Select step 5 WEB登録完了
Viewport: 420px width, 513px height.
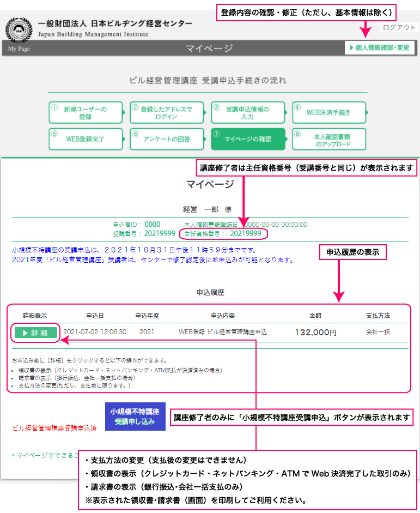coord(86,139)
